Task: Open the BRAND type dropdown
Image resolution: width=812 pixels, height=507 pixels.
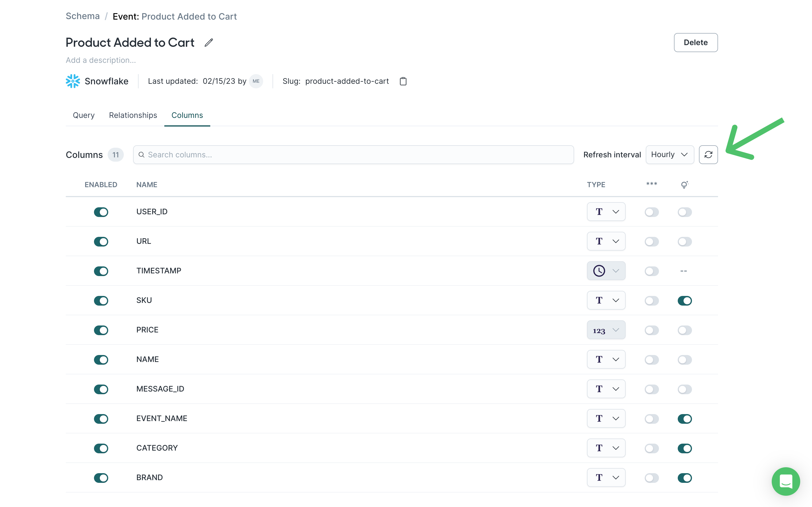Action: click(x=606, y=477)
